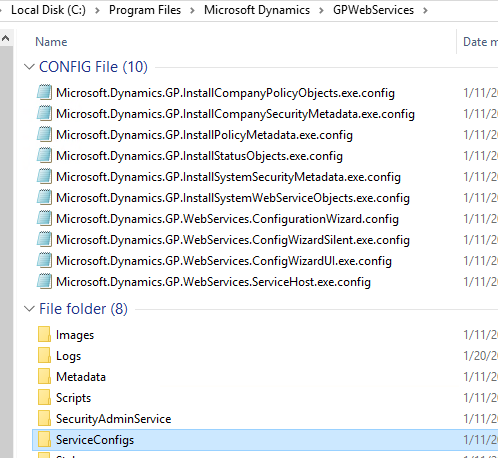This screenshot has width=498, height=458.
Task: Click the InstallCompanyPolicyObjects.exe.config file icon
Action: [x=44, y=92]
